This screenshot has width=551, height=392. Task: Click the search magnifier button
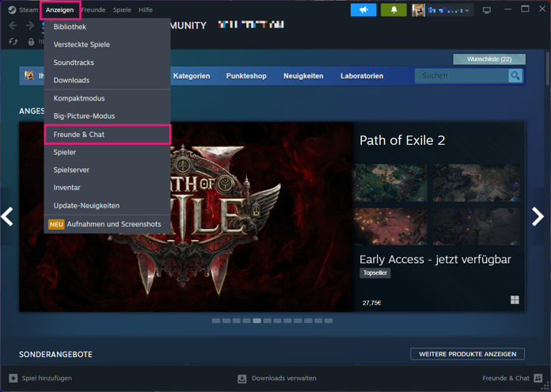click(515, 75)
